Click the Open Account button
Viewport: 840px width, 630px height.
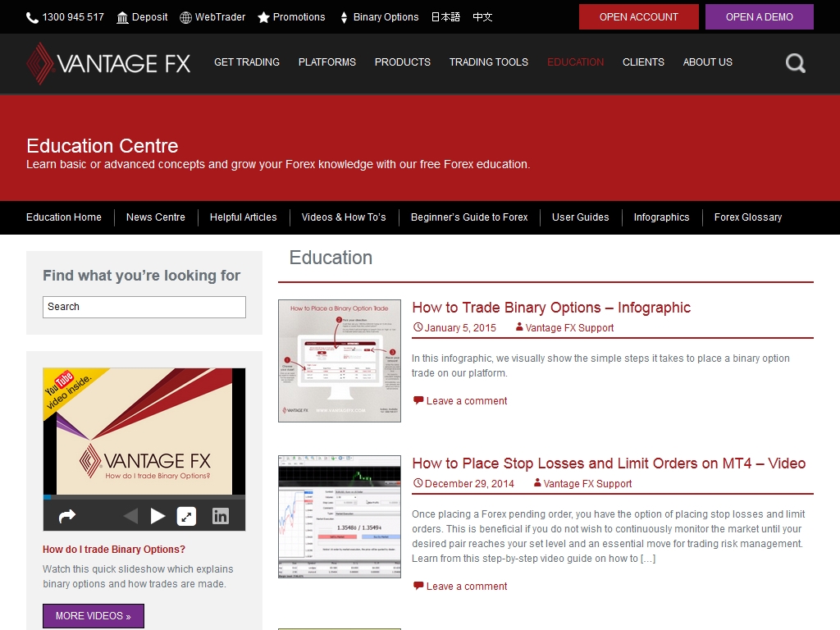click(x=638, y=17)
